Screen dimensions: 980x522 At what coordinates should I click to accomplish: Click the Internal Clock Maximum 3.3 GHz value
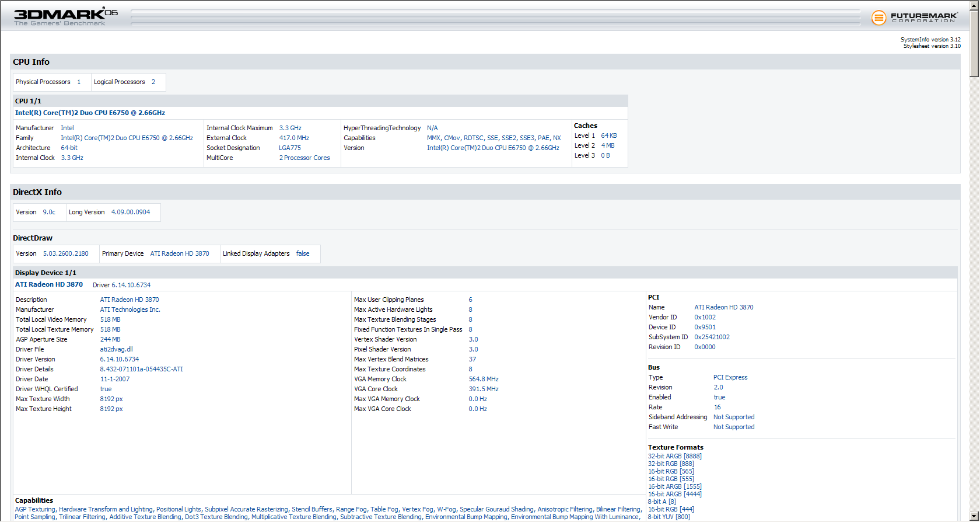pos(290,128)
